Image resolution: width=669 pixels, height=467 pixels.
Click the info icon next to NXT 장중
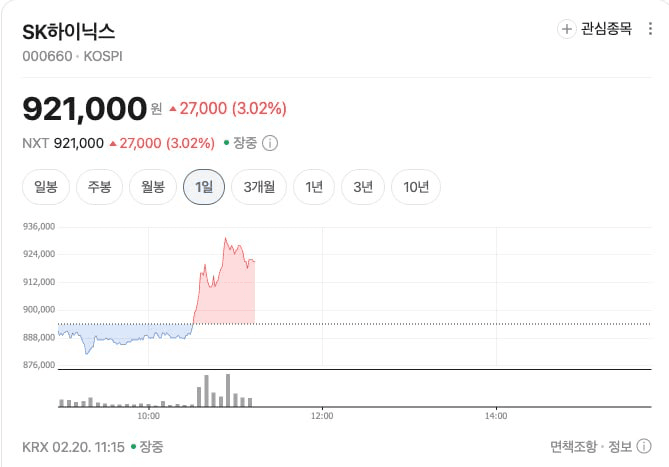coord(270,143)
